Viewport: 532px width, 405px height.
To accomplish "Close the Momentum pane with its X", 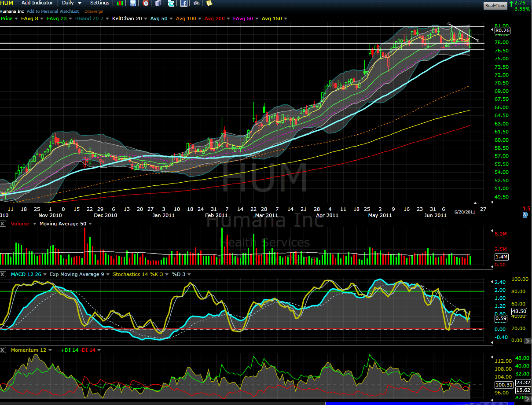I will click(3, 350).
